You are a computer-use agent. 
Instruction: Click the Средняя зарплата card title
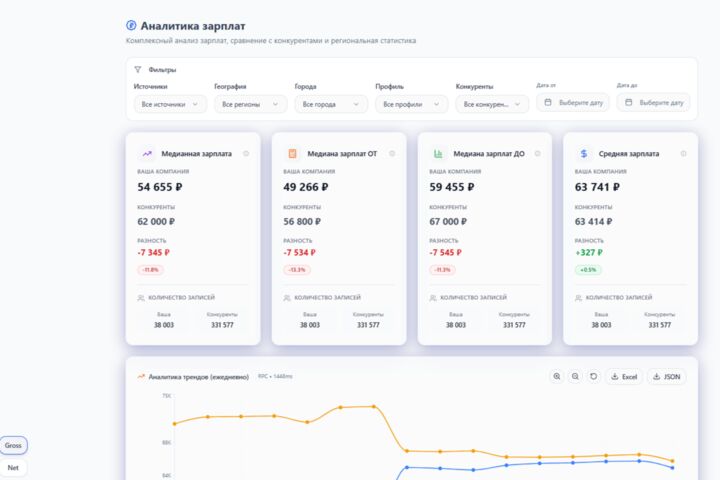tap(629, 154)
